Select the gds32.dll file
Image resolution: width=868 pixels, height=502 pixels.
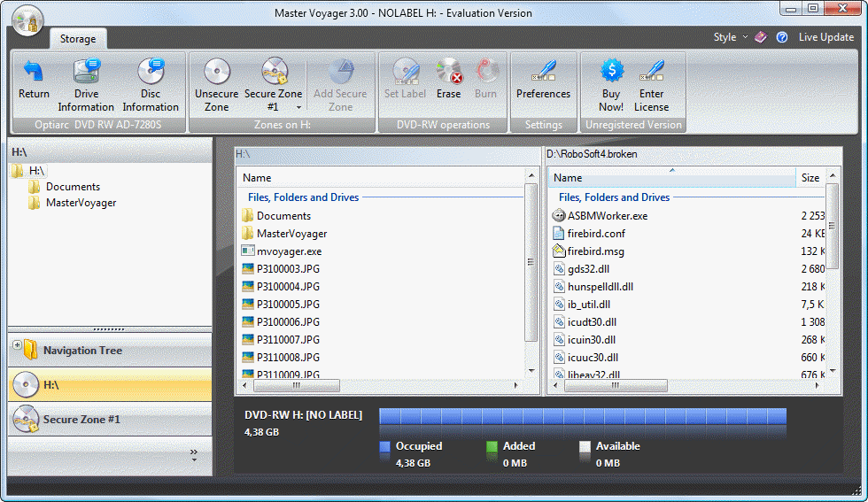point(582,269)
